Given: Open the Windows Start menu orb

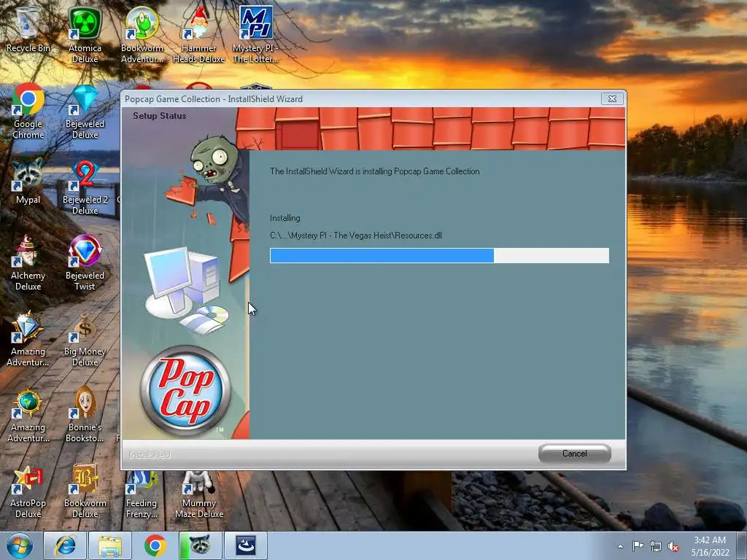Looking at the screenshot, I should (x=20, y=545).
